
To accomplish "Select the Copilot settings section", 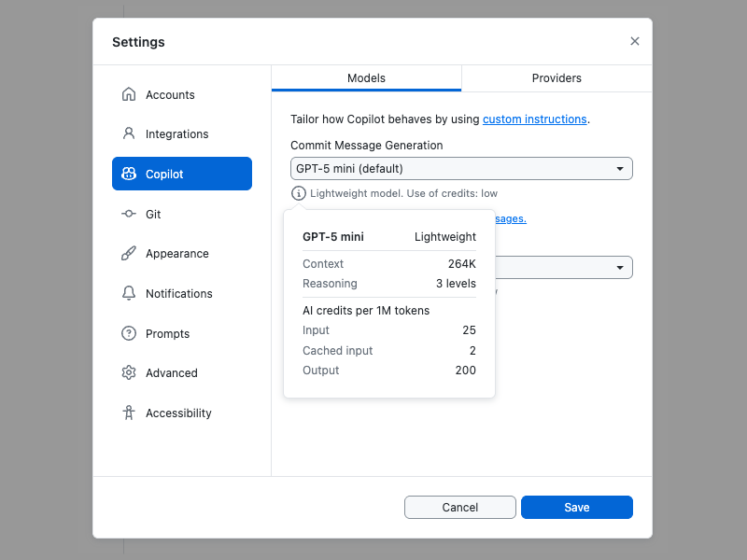I will [x=182, y=174].
